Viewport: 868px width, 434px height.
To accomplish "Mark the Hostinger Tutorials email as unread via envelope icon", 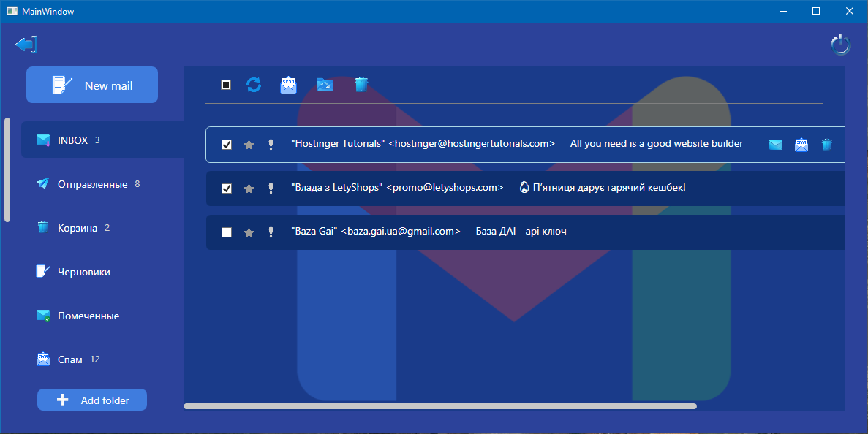I will (x=775, y=145).
